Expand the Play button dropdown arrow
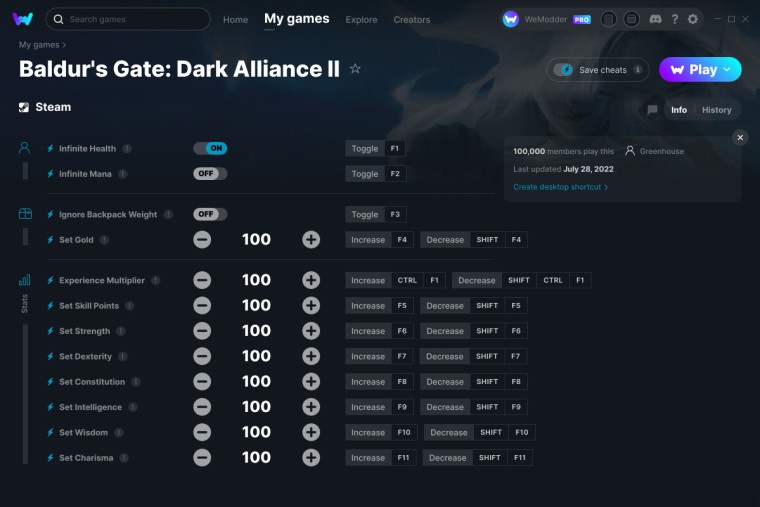 click(727, 69)
